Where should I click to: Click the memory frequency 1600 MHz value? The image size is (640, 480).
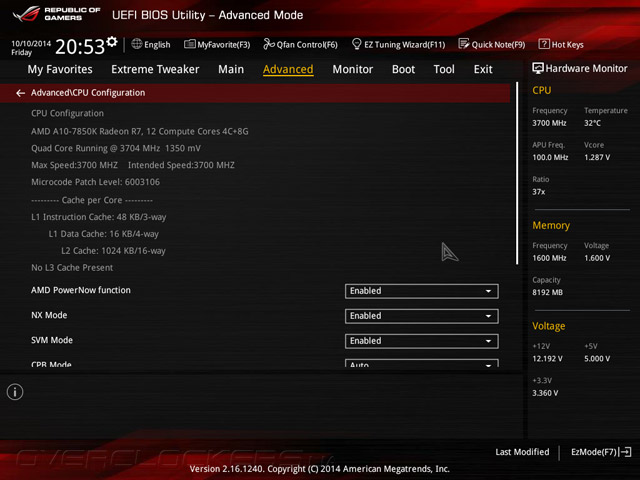coord(549,258)
